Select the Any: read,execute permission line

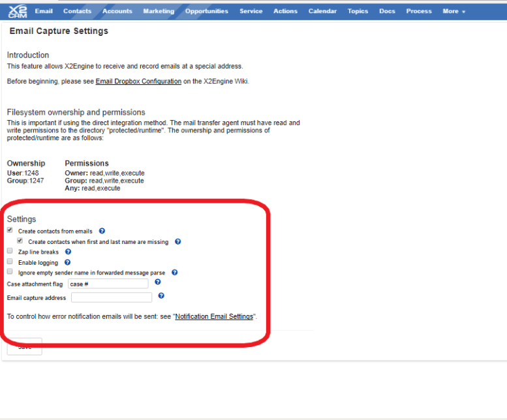pyautogui.click(x=93, y=188)
